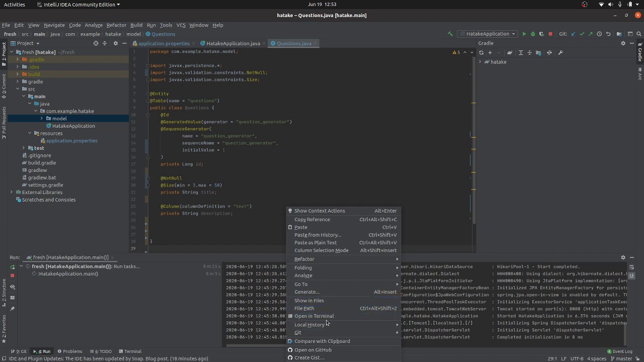Open the Terminal tool window
The height and width of the screenshot is (362, 644).
pos(129,351)
